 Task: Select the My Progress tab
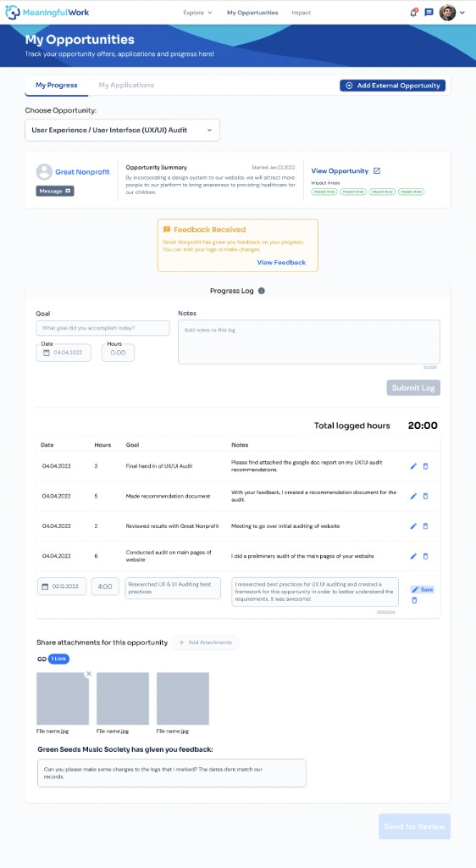(57, 86)
